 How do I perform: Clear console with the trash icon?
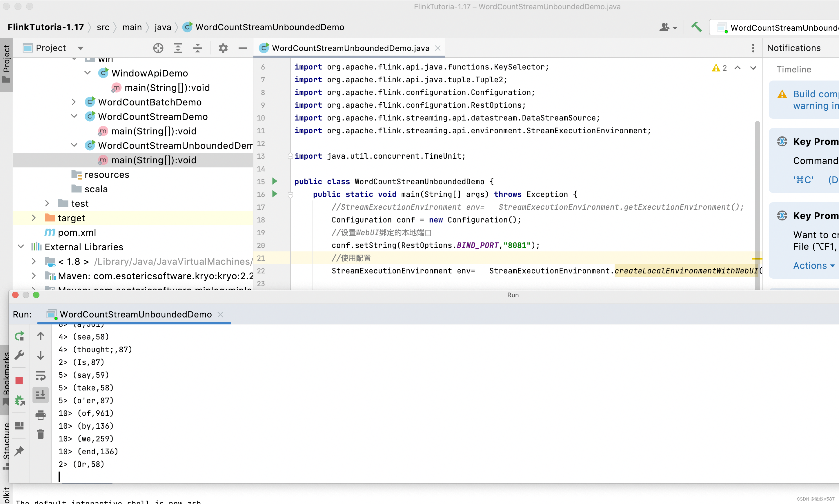click(41, 434)
